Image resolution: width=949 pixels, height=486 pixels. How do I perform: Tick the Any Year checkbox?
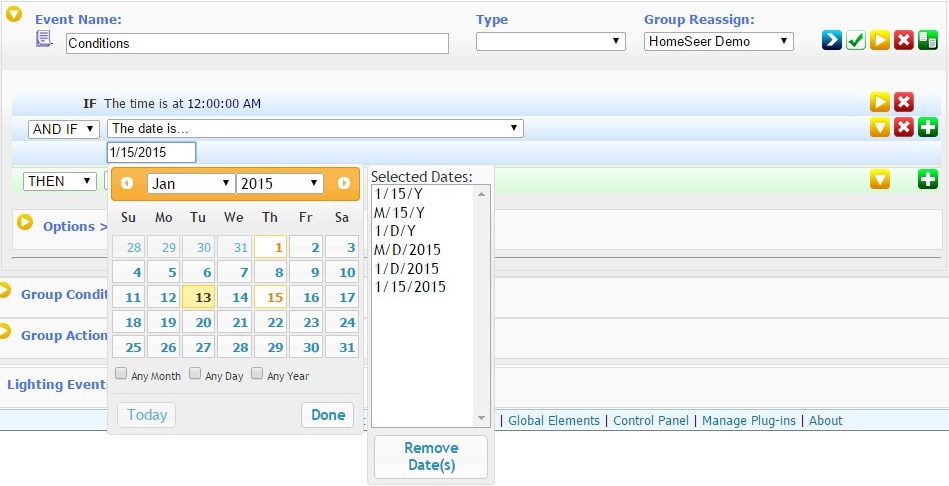coord(257,375)
